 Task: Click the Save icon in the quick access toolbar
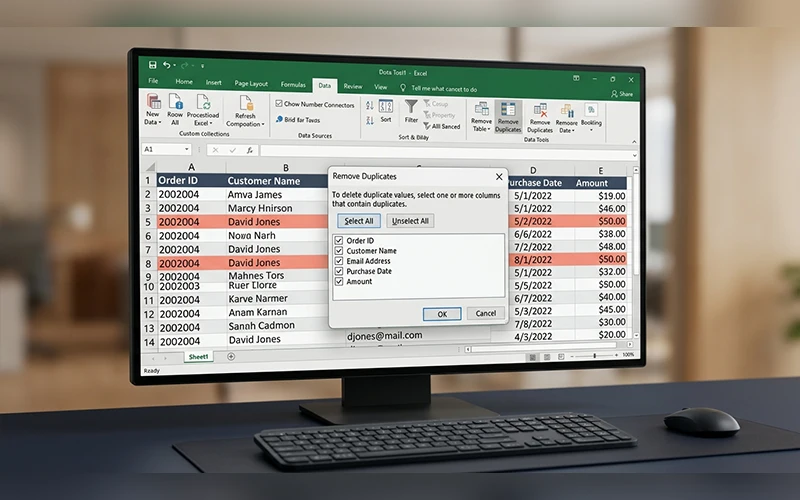(x=152, y=65)
